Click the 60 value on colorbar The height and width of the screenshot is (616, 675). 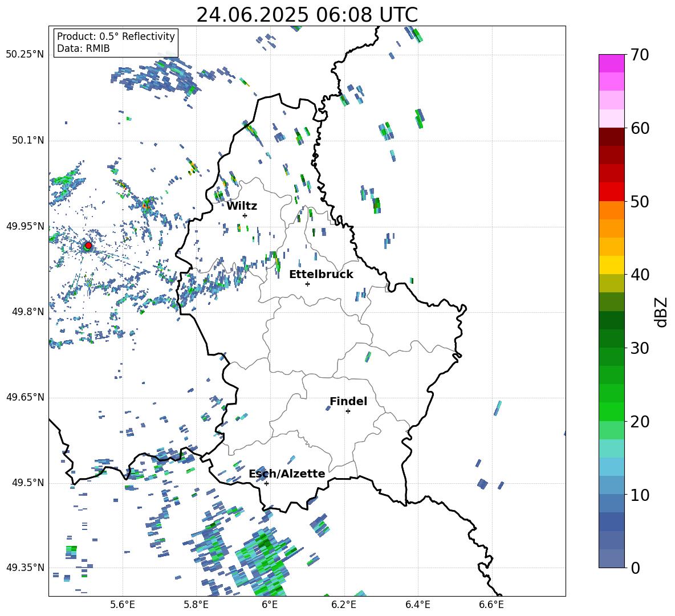640,128
